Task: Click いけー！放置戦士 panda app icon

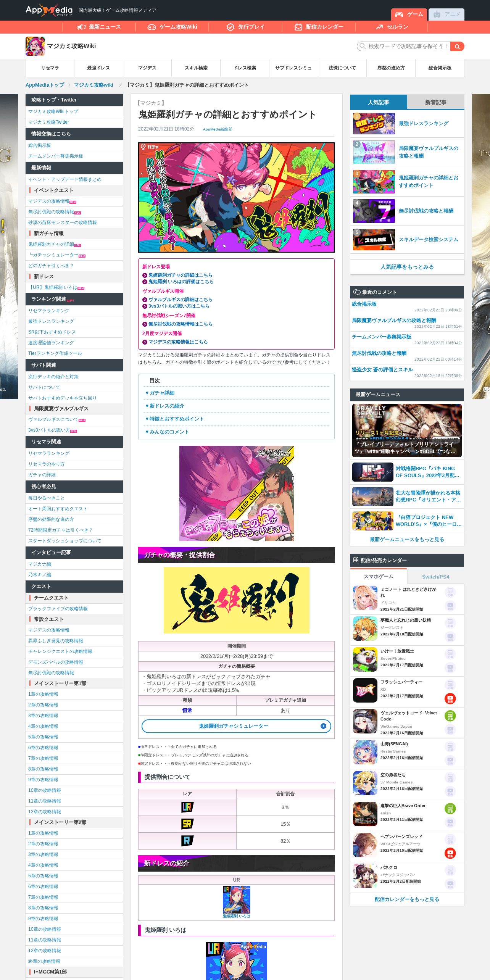Action: [x=365, y=660]
